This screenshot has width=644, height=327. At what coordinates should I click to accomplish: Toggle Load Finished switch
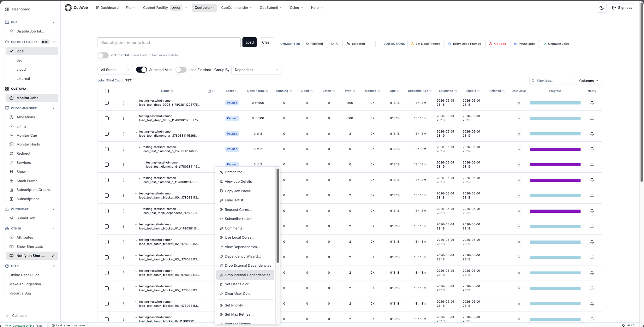coord(181,70)
